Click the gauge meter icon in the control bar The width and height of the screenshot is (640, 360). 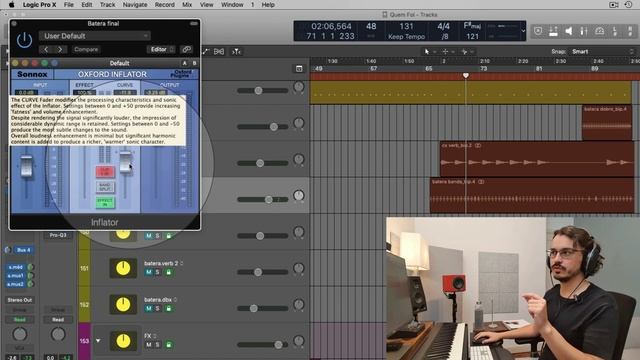tap(600, 31)
